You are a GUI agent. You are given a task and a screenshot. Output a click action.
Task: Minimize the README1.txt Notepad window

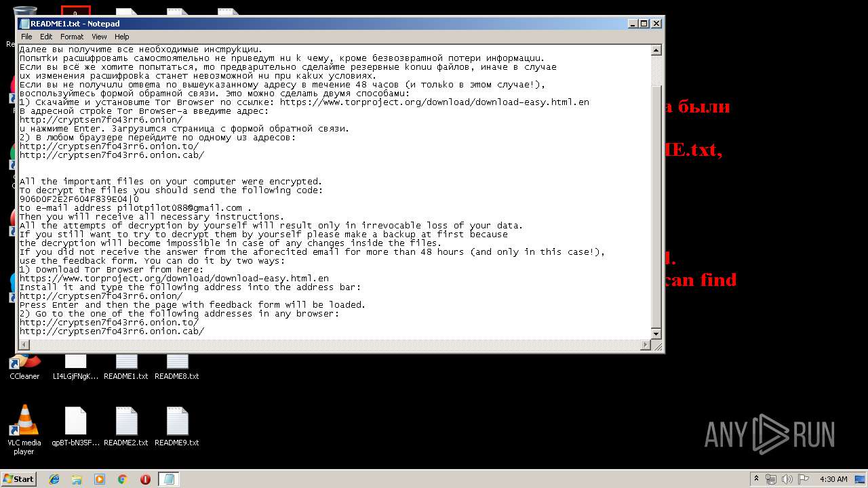633,23
